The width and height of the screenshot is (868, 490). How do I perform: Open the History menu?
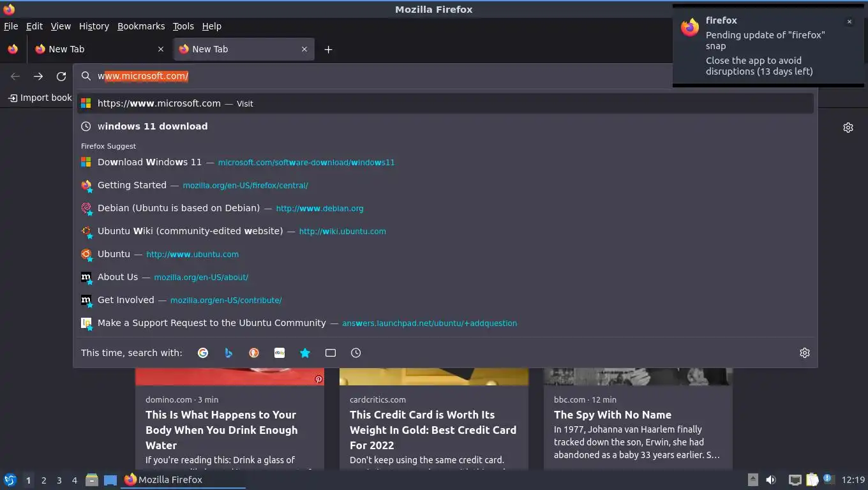pos(94,26)
